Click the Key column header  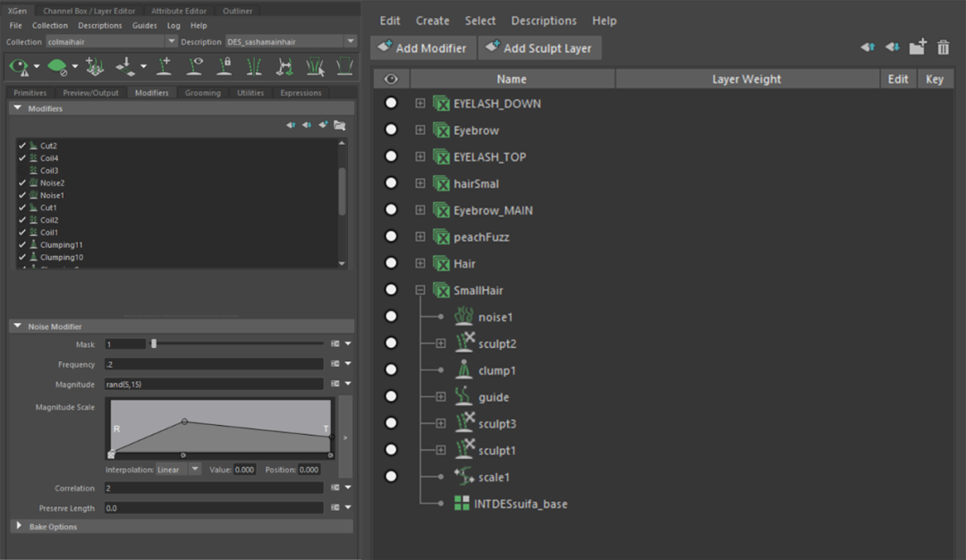coord(935,79)
